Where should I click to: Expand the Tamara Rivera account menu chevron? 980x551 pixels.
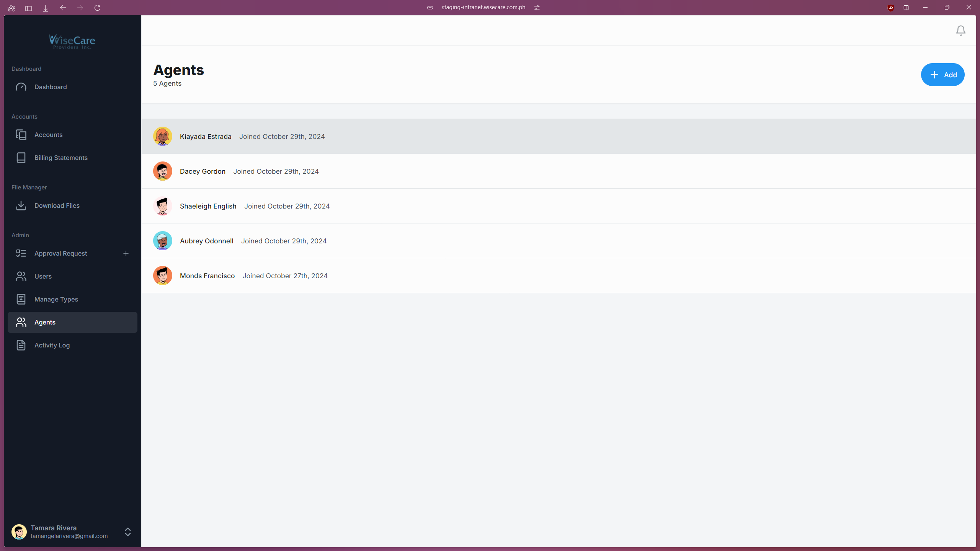click(127, 532)
